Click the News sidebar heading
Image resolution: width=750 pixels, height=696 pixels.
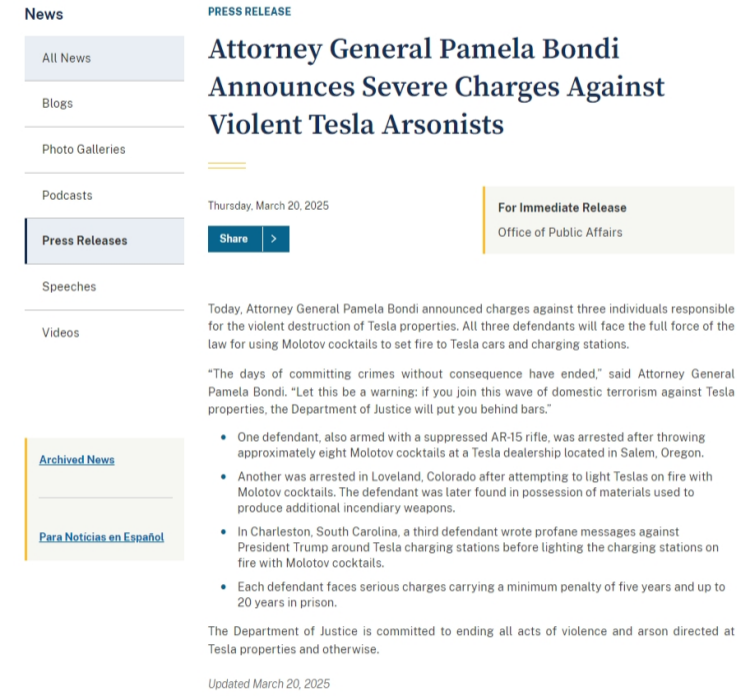pos(44,14)
